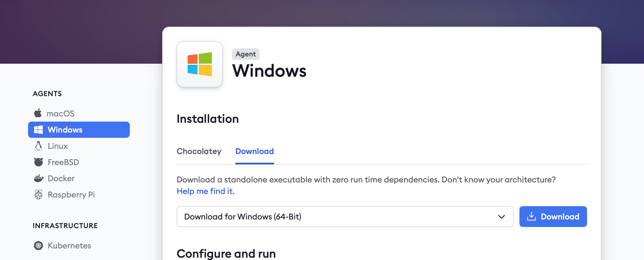Click the Kubernetes wheel icon
The image size is (644, 260).
(38, 246)
